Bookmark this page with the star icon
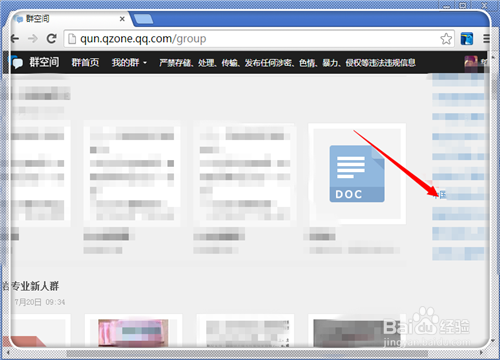Image resolution: width=500 pixels, height=360 pixels. pos(446,39)
